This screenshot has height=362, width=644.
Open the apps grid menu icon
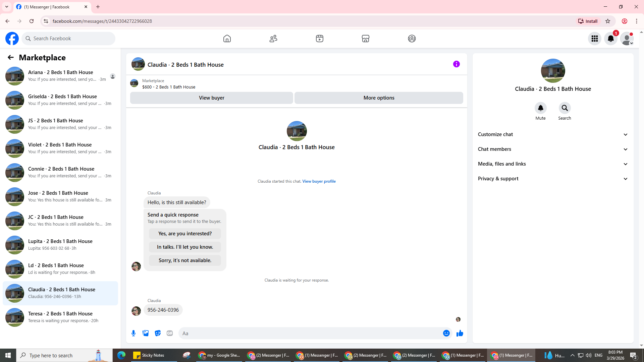pos(595,39)
